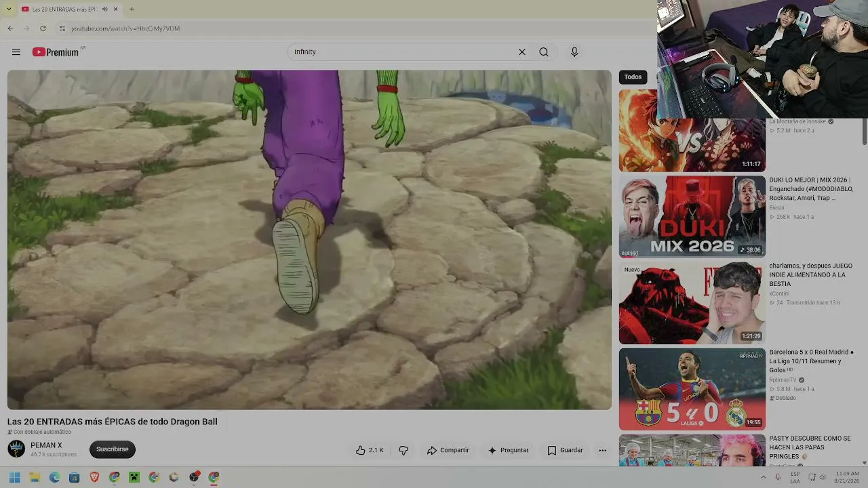Open Microsoft Store from the taskbar
This screenshot has height=488, width=868.
[75, 477]
